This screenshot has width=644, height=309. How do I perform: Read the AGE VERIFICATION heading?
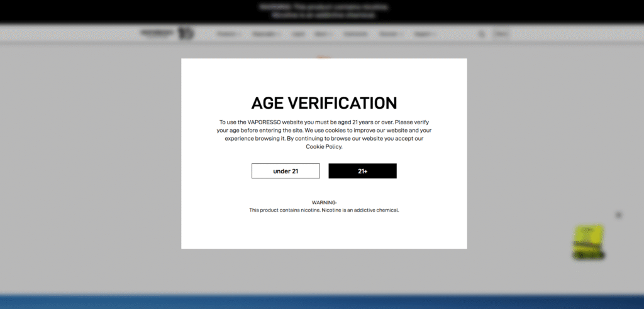pyautogui.click(x=324, y=103)
